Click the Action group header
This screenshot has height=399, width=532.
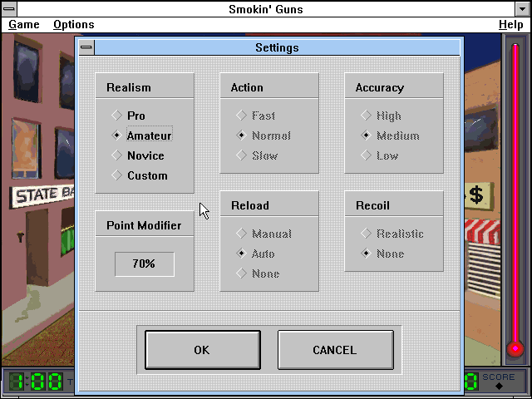click(269, 86)
